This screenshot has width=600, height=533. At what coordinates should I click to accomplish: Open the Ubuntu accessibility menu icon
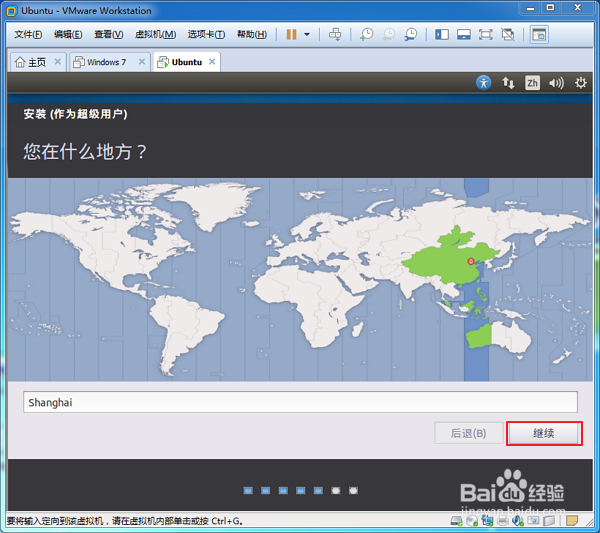tap(483, 83)
